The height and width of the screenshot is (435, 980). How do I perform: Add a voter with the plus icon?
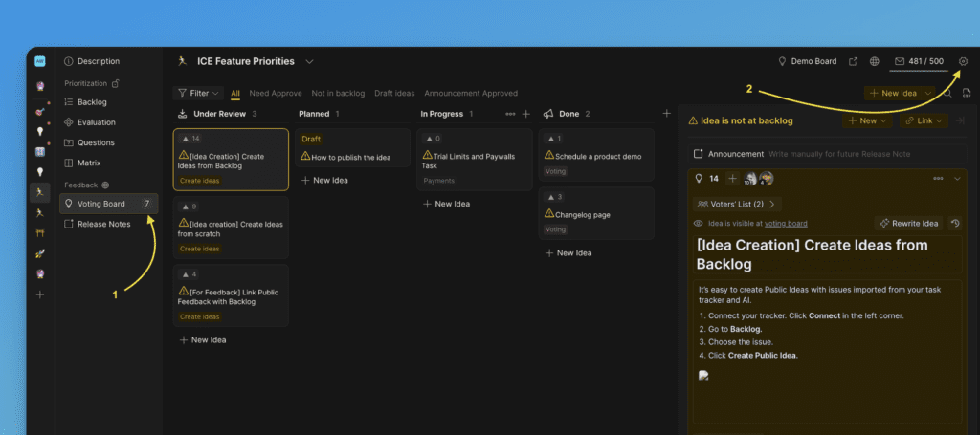point(732,179)
